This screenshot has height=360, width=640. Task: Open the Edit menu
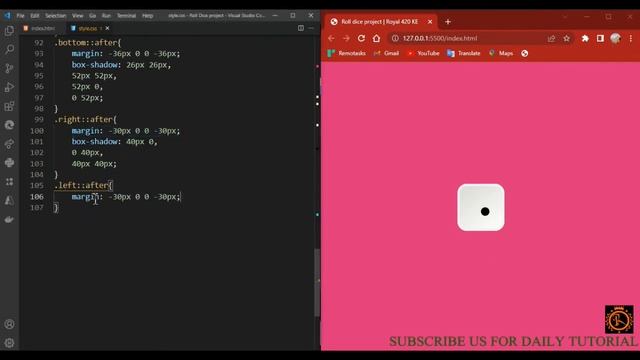point(35,16)
